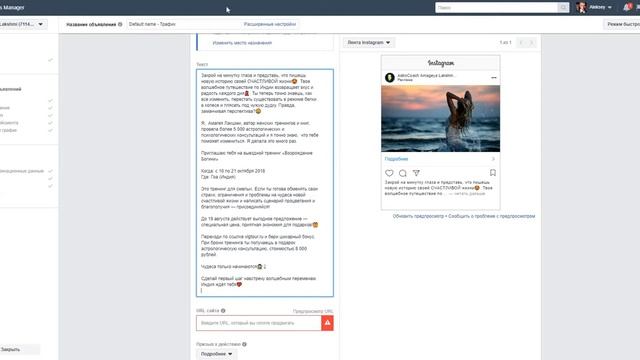Screen dimensions: 640x360
Task: Click the Изменить место назначения link
Action: coord(242,43)
